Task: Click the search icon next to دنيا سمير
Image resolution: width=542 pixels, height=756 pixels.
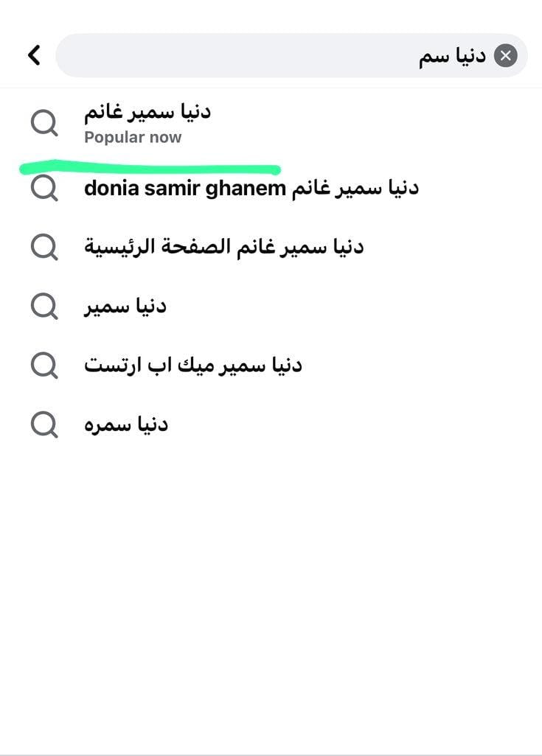Action: pyautogui.click(x=44, y=306)
